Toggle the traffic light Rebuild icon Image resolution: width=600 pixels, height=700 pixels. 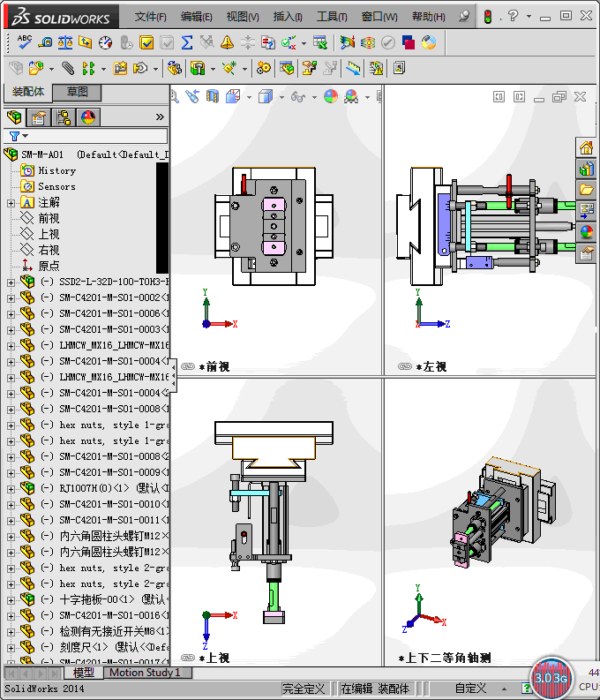tap(488, 17)
